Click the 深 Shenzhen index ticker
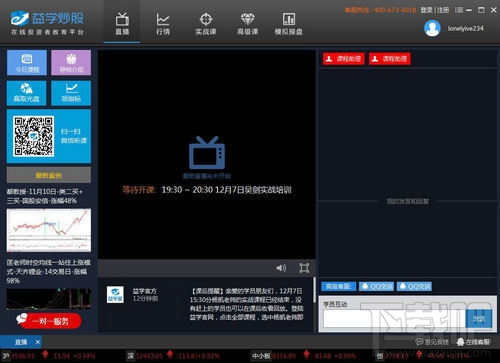This screenshot has width=500, height=363. pyautogui.click(x=173, y=356)
